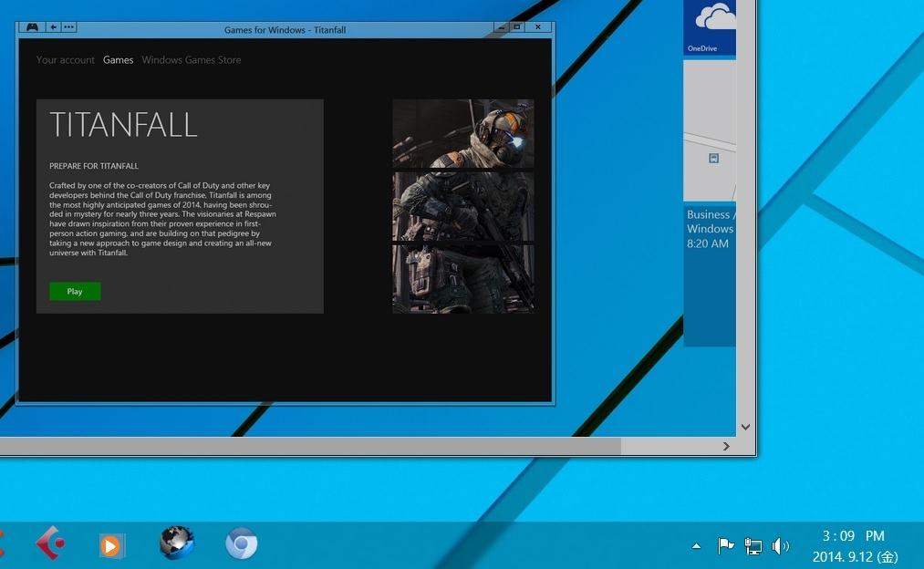Click the vertical scrollbar down arrow

(x=745, y=427)
